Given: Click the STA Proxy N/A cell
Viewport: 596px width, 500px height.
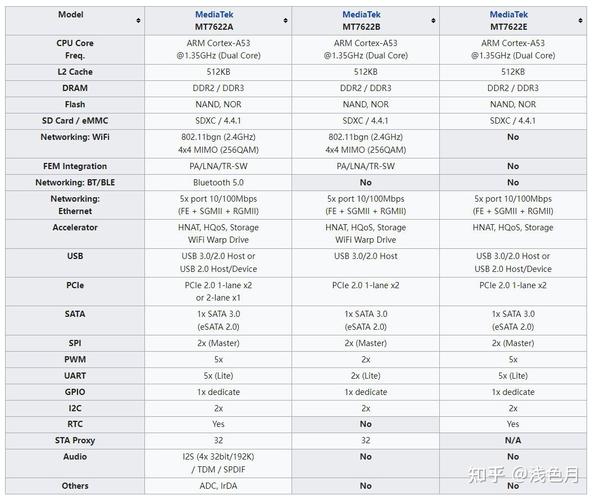Looking at the screenshot, I should (513, 440).
